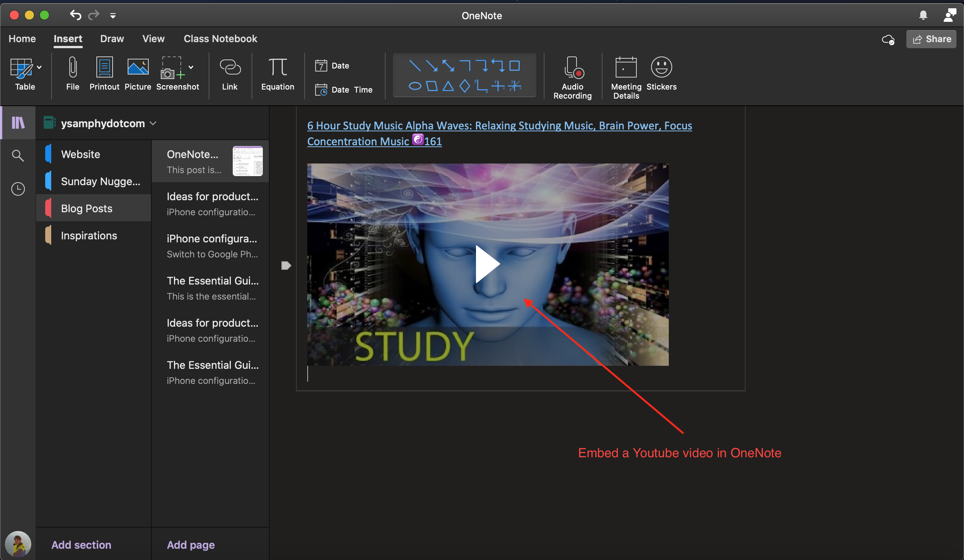Expand the ysamphydotcom notebook dropdown

click(153, 123)
